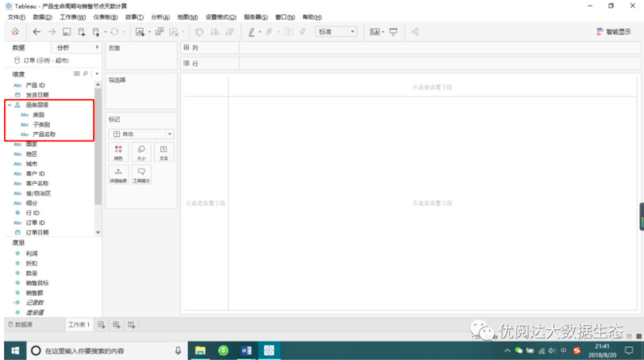Viewport: 644px width, 360px height.
Task: Click the 智能显示 button
Action: tap(614, 32)
